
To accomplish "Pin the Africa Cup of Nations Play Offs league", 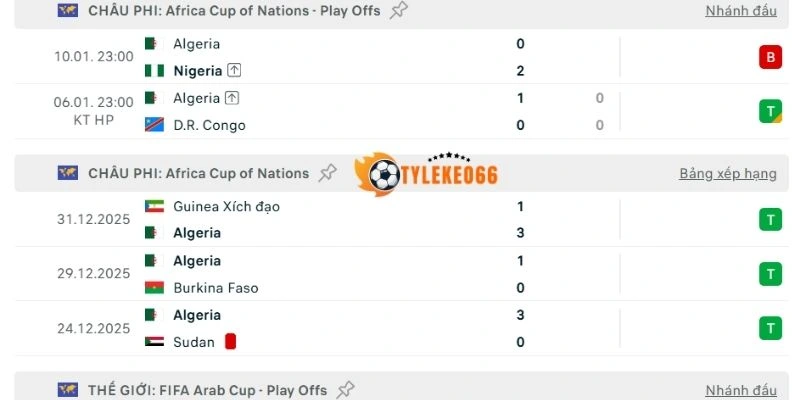I will coord(399,11).
